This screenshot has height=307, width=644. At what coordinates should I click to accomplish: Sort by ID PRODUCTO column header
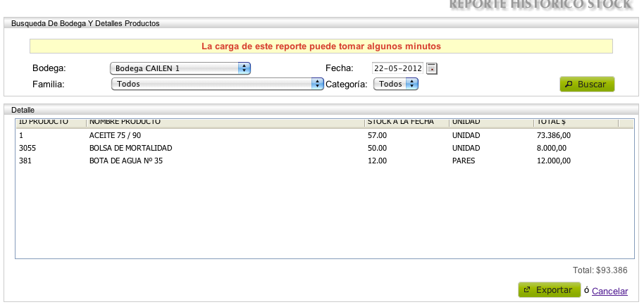[x=51, y=123]
